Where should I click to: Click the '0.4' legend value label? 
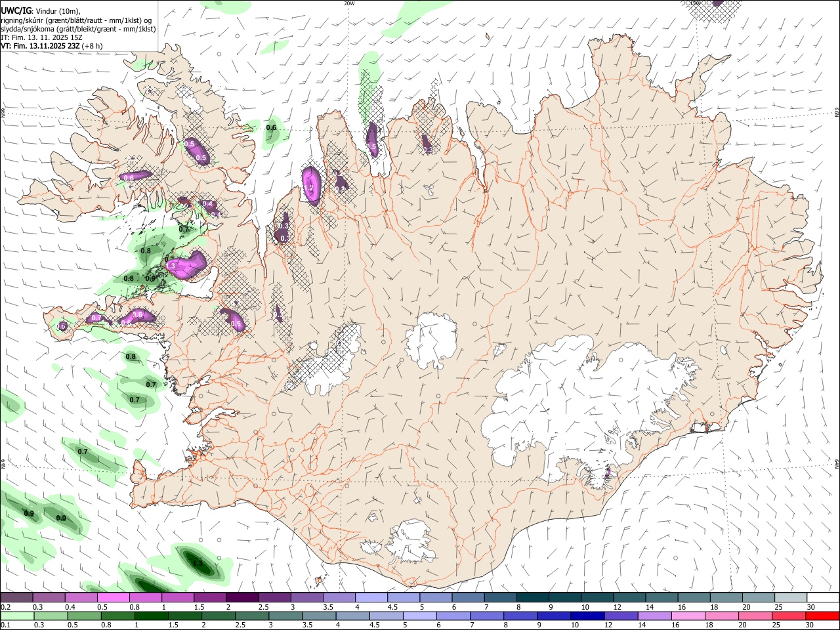(70, 607)
